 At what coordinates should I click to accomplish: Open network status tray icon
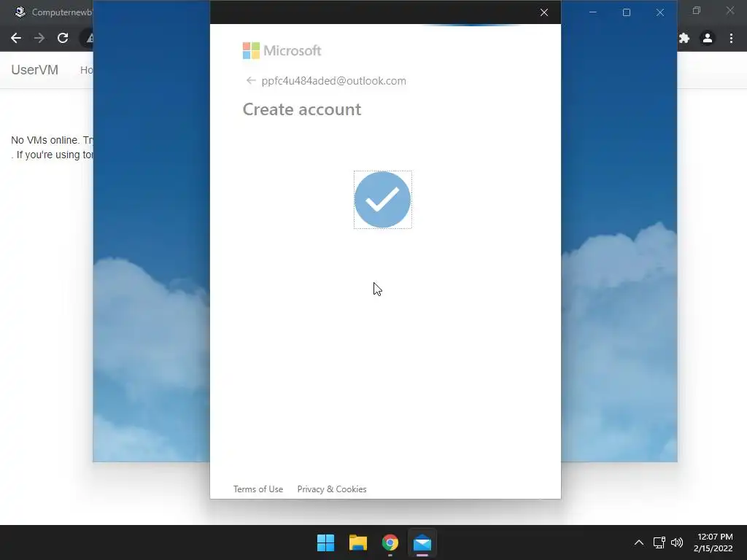659,542
